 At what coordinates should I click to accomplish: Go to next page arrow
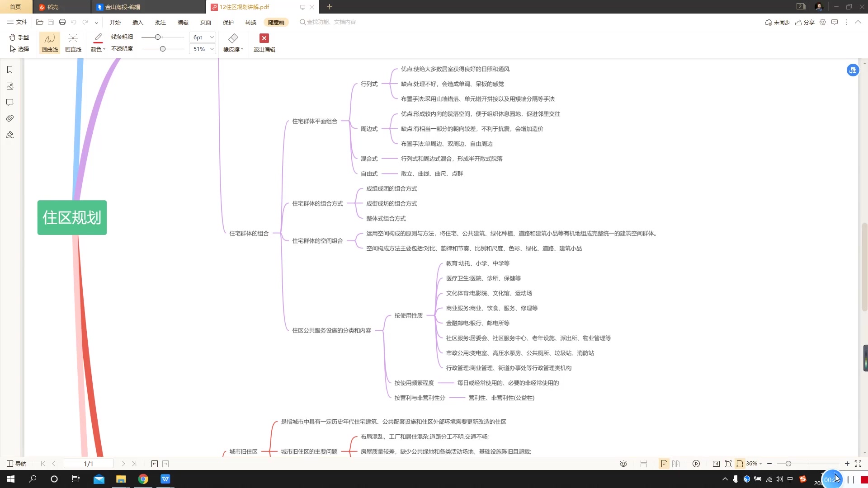123,464
